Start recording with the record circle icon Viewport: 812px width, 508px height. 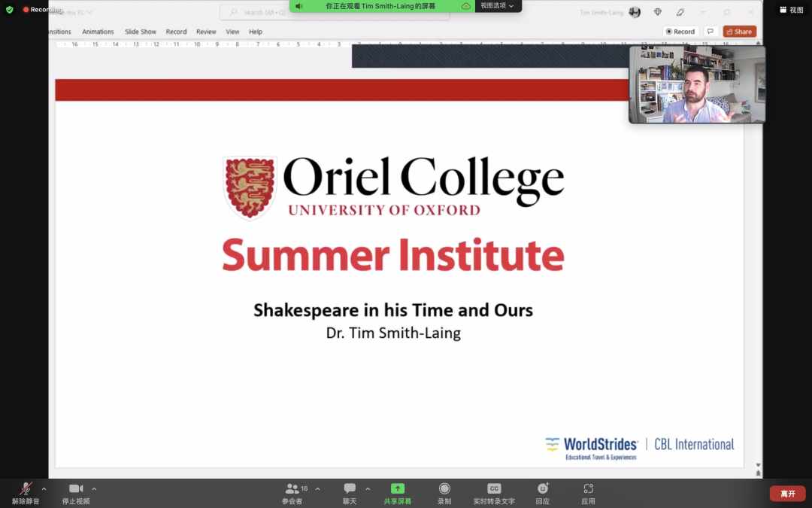click(444, 488)
